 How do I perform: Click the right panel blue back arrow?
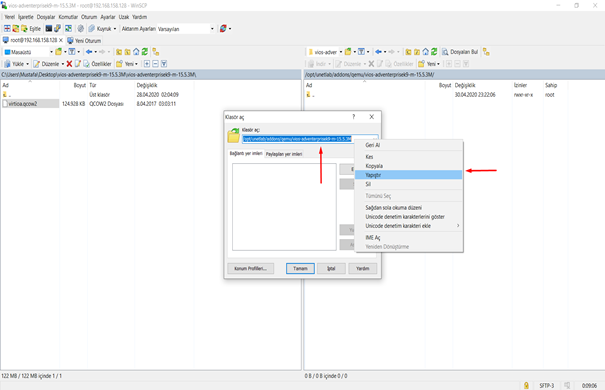click(x=379, y=52)
